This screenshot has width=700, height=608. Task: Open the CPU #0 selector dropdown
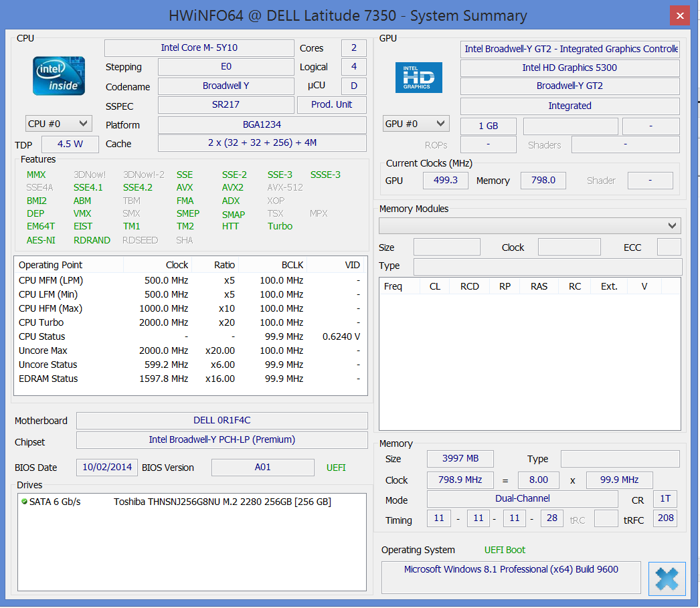click(58, 124)
